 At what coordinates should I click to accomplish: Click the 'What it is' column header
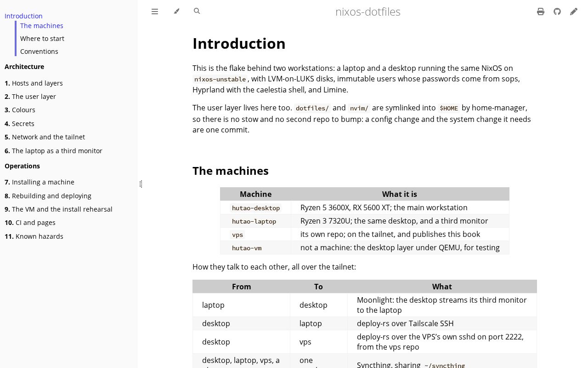[400, 194]
